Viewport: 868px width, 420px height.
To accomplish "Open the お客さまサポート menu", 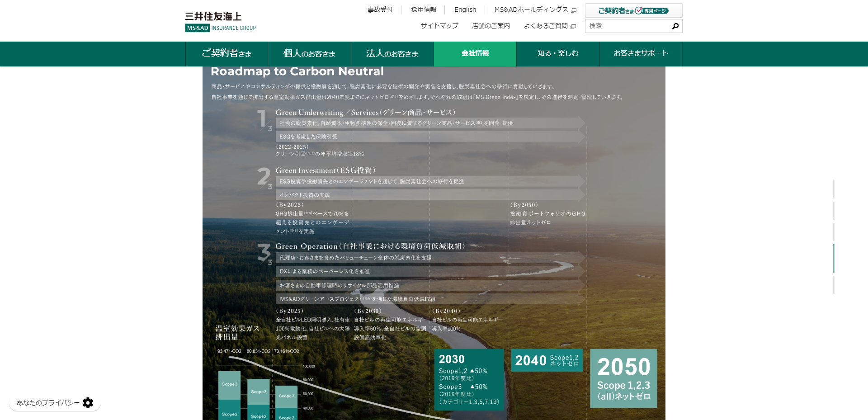I will [x=641, y=54].
